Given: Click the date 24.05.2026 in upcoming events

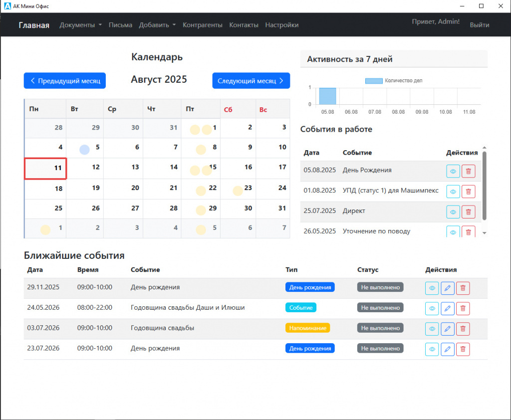Looking at the screenshot, I should 43,308.
